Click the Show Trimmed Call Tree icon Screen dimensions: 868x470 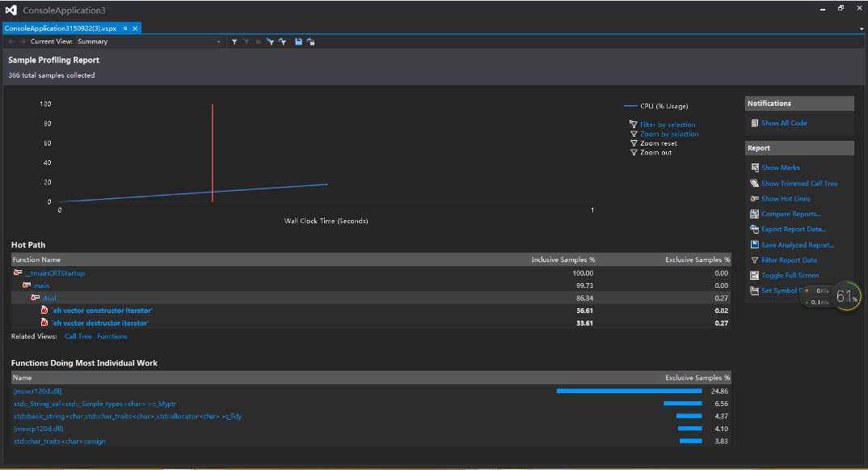click(754, 183)
